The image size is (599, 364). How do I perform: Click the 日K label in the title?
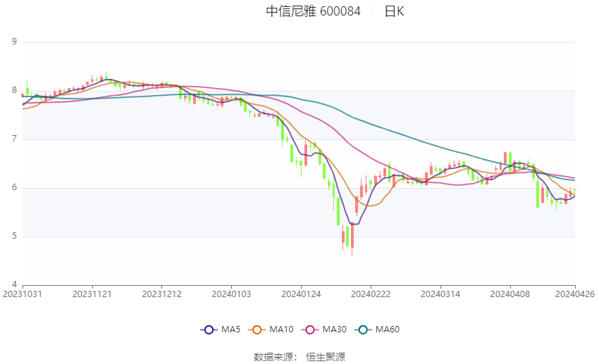[394, 11]
